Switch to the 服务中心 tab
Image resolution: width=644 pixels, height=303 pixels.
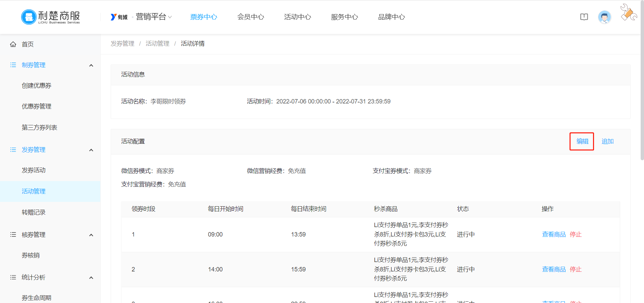click(x=344, y=17)
